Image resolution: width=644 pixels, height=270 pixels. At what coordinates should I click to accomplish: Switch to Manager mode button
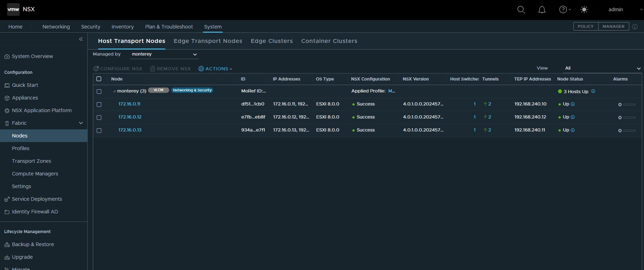point(613,26)
